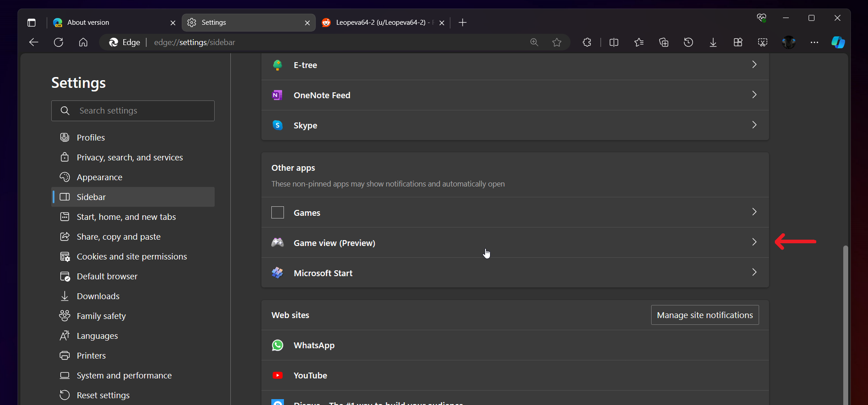
Task: Click the OneNote Feed icon
Action: tap(278, 95)
